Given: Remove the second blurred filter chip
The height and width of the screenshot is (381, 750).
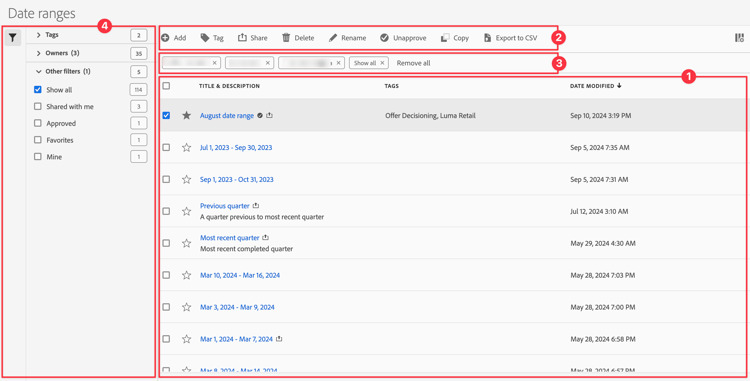Looking at the screenshot, I should pos(267,63).
